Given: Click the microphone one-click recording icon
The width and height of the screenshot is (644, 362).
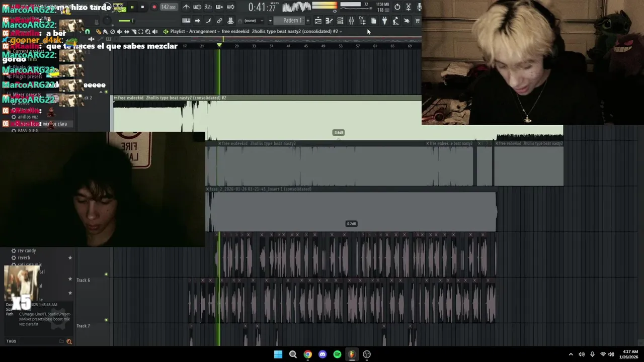Looking at the screenshot, I should (419, 7).
